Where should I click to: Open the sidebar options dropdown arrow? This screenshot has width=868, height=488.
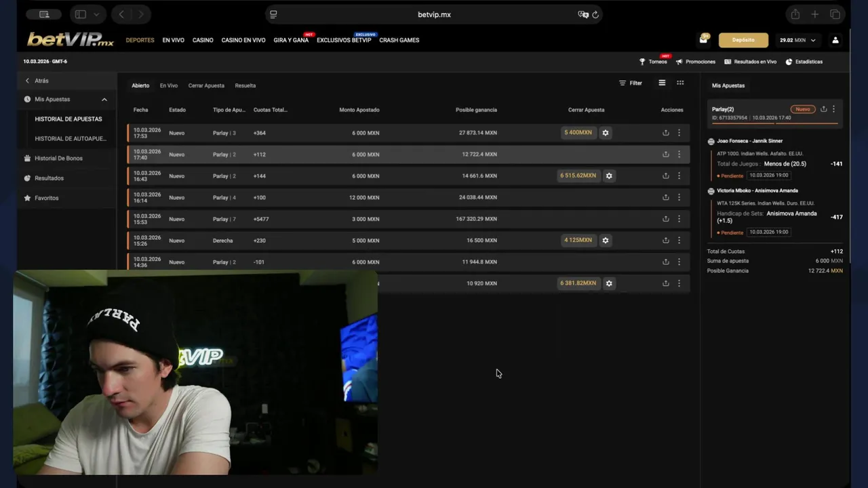(96, 14)
